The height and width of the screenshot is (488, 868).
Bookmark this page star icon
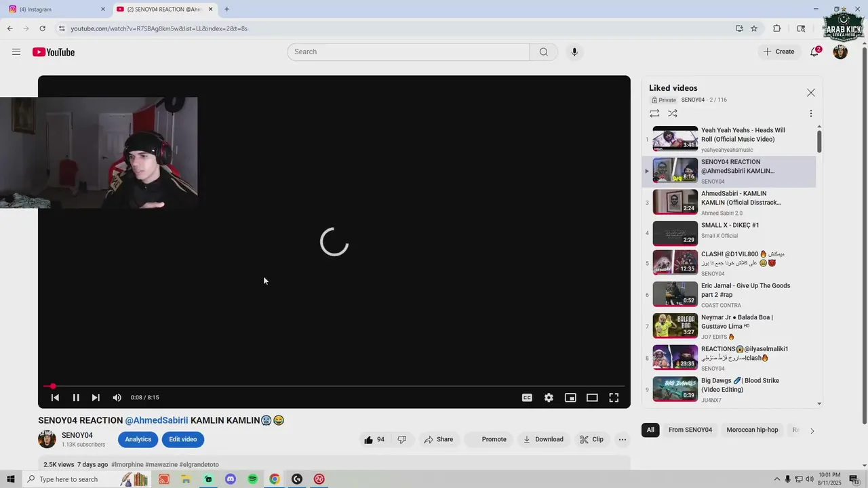pos(754,28)
